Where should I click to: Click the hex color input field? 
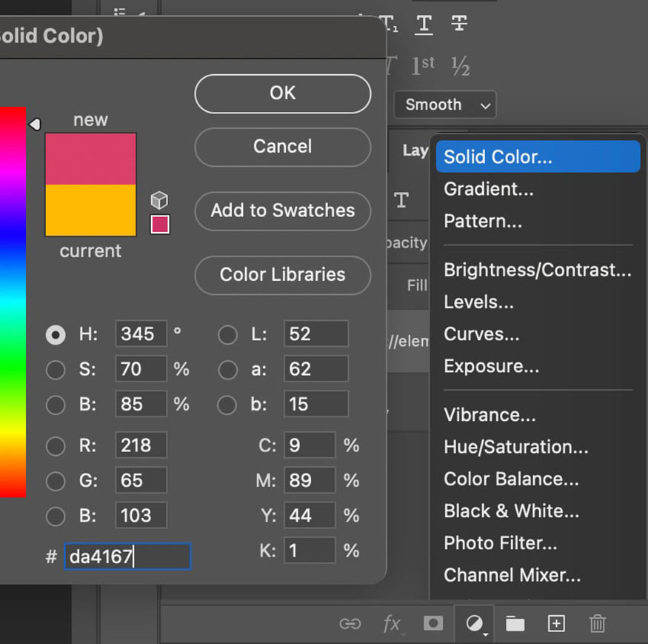(x=127, y=557)
